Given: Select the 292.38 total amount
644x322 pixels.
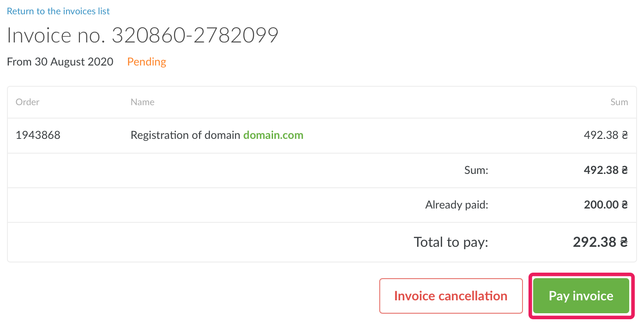Looking at the screenshot, I should 595,242.
